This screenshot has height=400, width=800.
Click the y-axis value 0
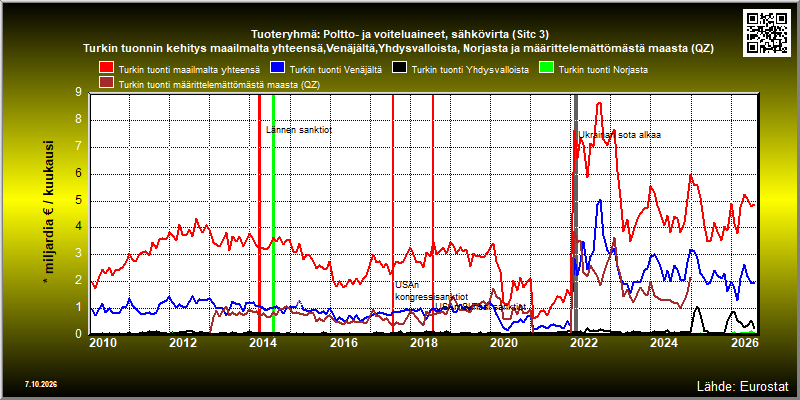(x=78, y=334)
